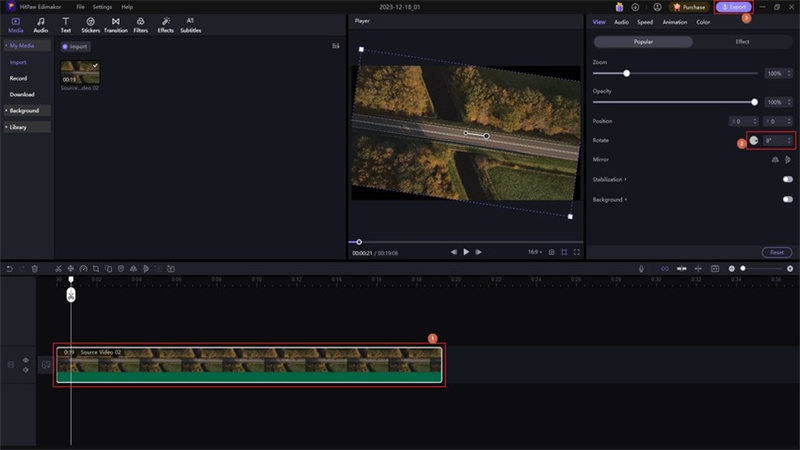800x450 pixels.
Task: Click the Mirror vertical flip icon
Action: [788, 160]
